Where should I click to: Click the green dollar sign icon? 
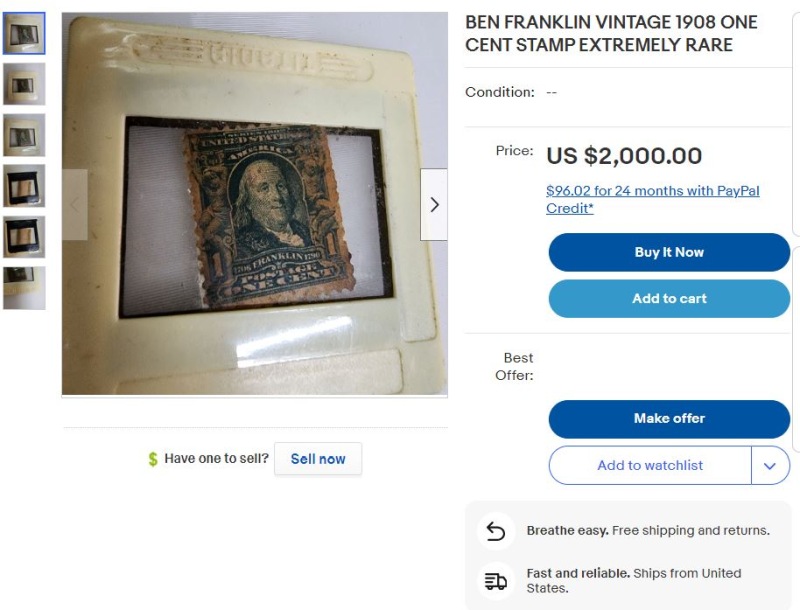pos(153,459)
